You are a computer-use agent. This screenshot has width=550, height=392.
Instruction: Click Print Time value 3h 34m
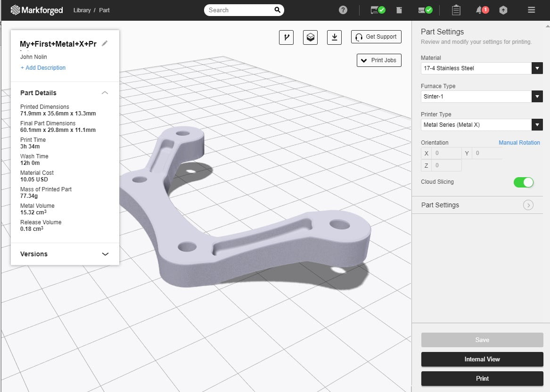(x=30, y=147)
